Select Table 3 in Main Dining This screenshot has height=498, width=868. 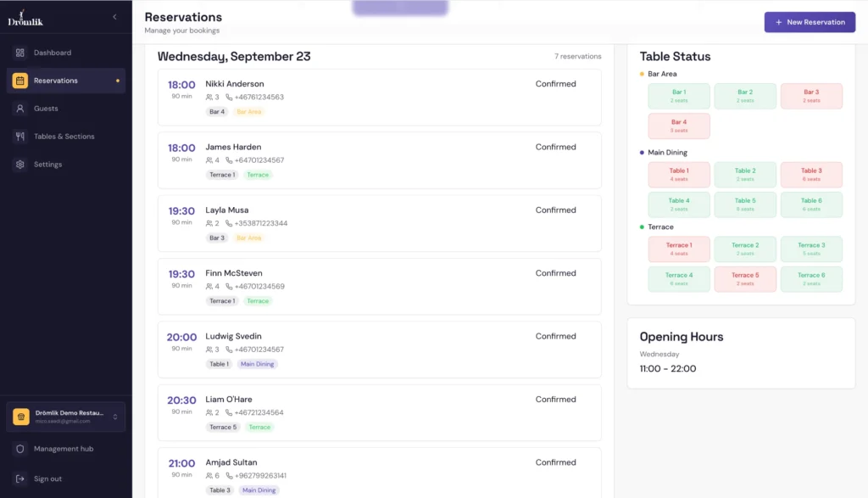(x=811, y=175)
